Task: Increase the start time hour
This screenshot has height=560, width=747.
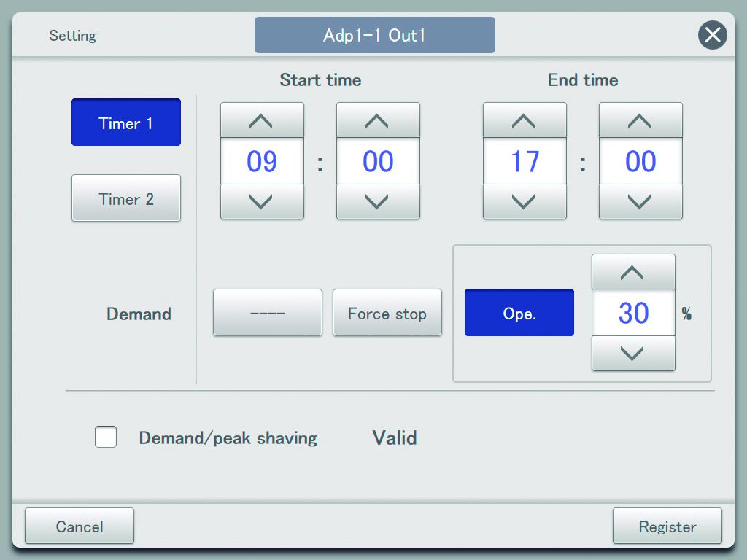Action: 262,120
